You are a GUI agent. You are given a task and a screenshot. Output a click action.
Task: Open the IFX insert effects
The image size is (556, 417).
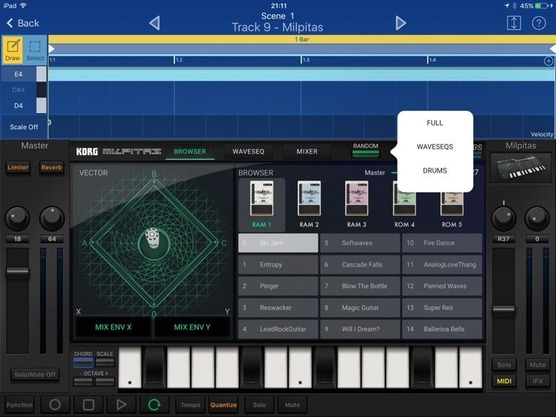tap(537, 381)
